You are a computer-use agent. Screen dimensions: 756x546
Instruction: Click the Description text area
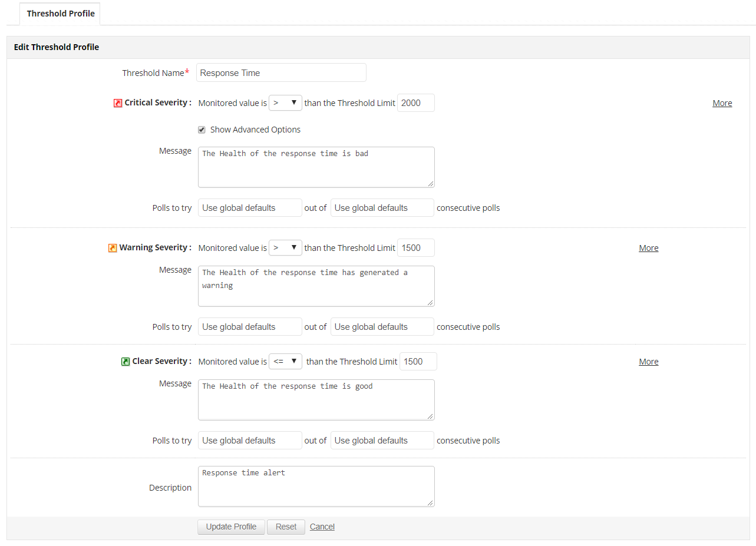pos(316,487)
